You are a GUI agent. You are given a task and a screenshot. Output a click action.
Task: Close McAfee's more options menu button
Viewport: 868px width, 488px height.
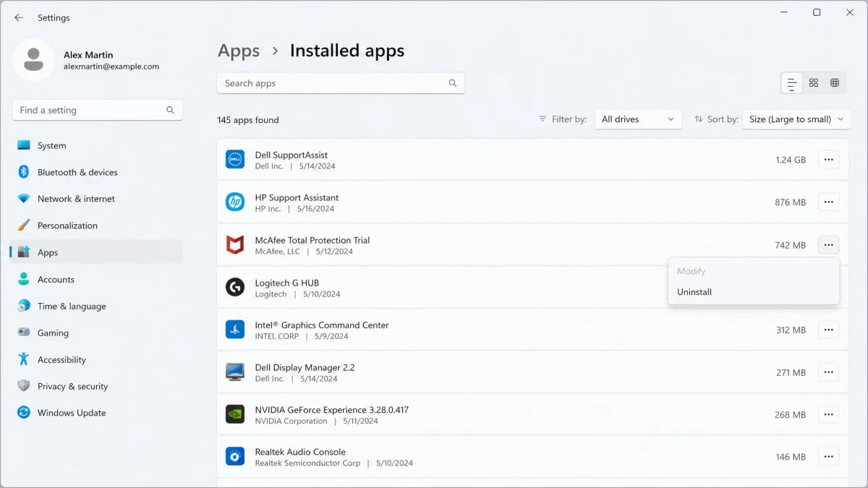point(829,245)
